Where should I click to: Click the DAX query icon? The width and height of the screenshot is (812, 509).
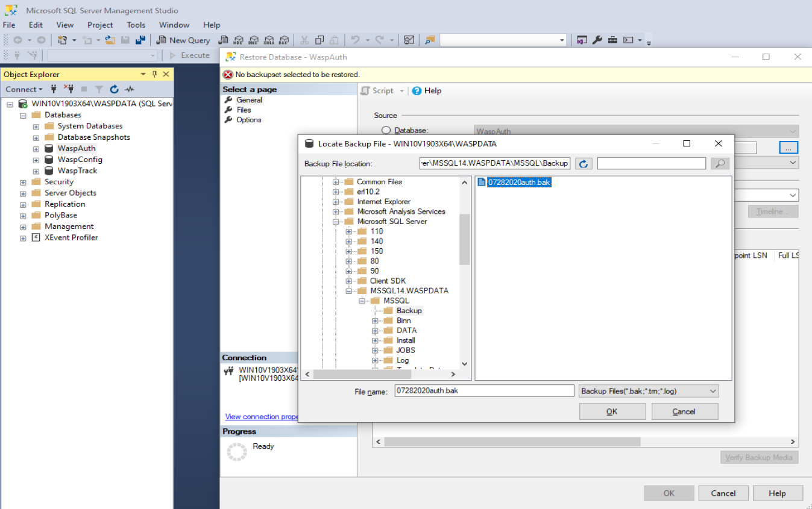pos(284,40)
